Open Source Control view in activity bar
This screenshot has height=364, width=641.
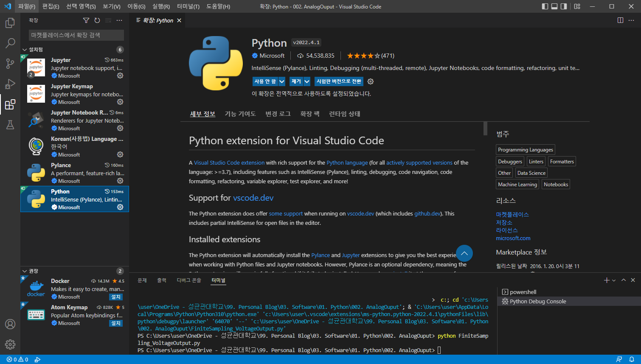point(10,64)
